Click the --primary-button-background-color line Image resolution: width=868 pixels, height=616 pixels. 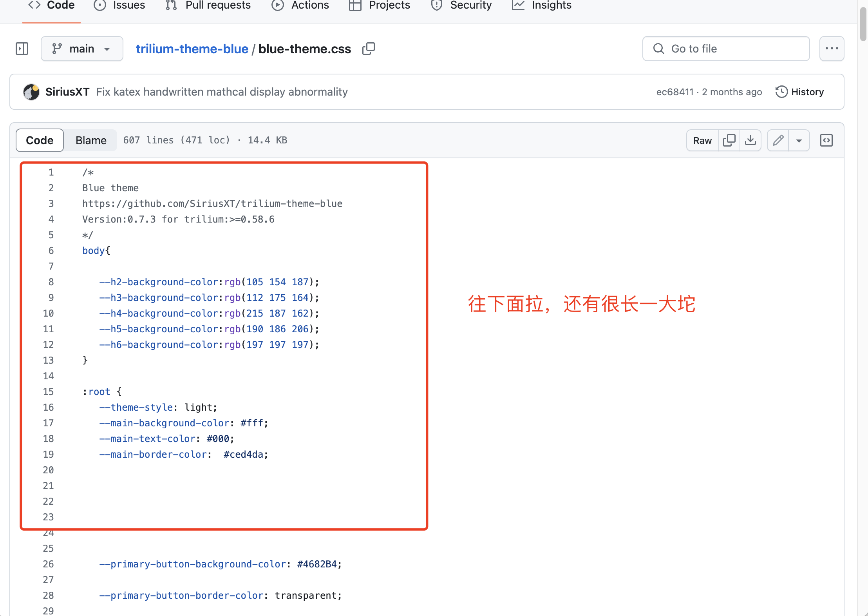221,564
